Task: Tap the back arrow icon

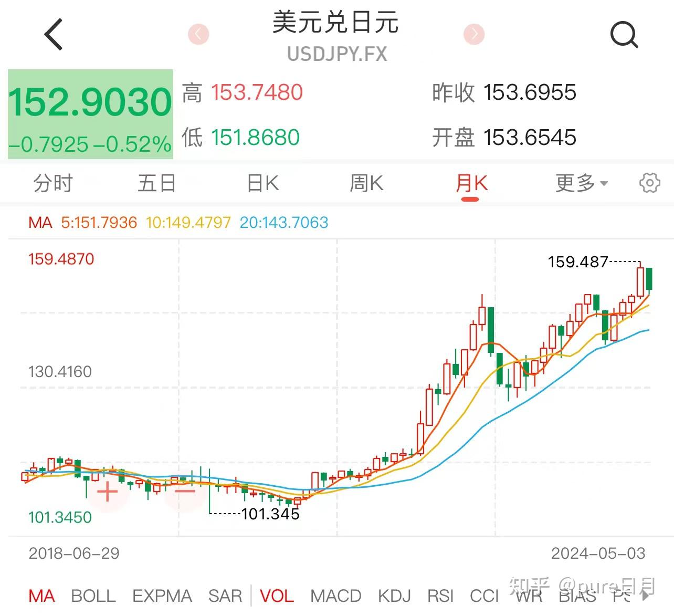Action: click(x=54, y=35)
